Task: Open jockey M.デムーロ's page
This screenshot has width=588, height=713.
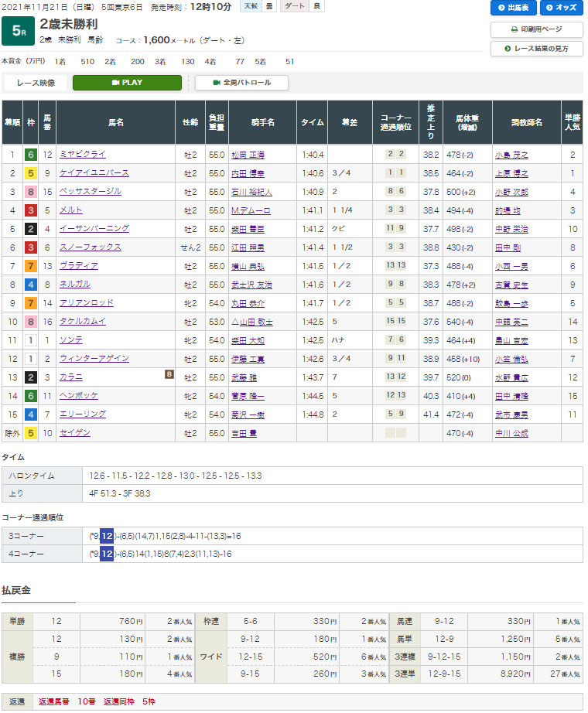Action: (x=248, y=210)
